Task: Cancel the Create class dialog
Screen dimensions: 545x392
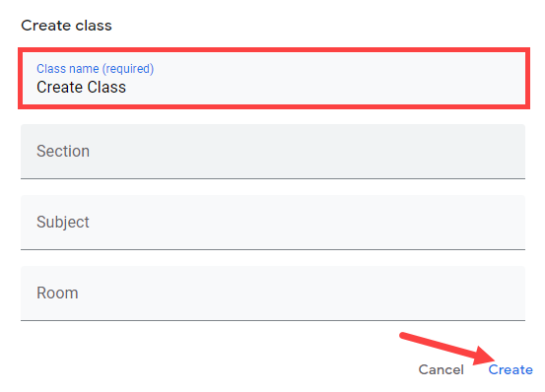Action: point(442,369)
